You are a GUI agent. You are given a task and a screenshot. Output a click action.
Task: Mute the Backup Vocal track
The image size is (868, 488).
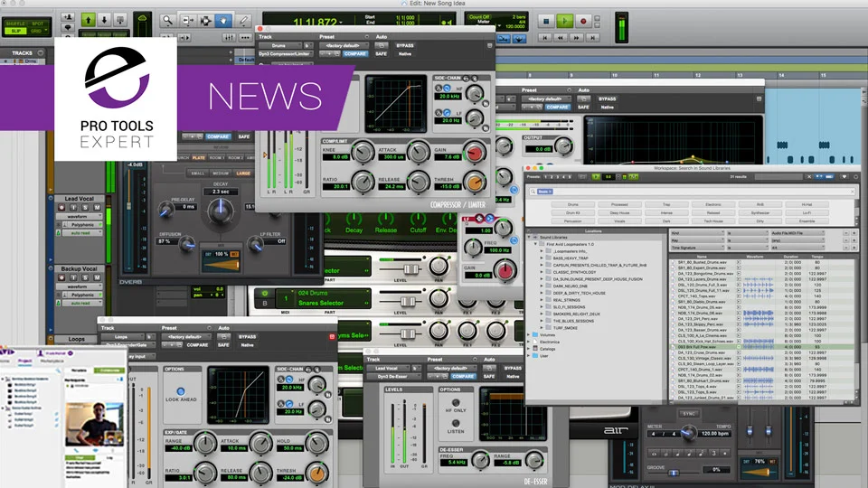pos(97,277)
